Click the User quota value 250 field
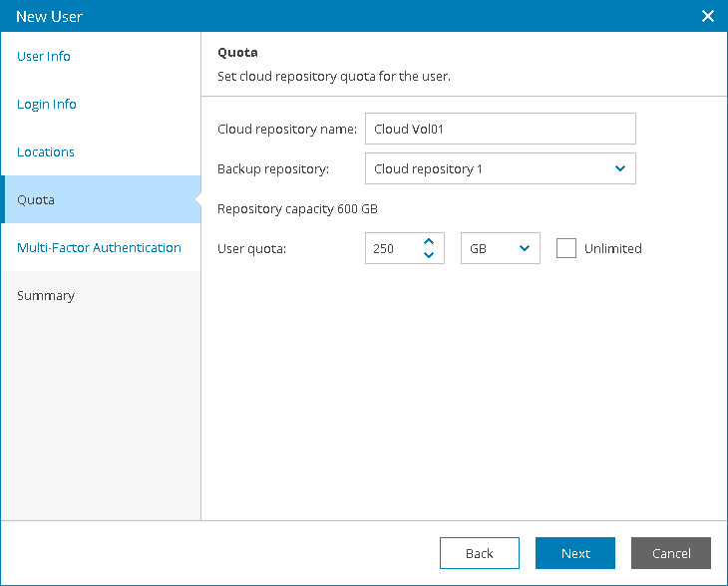Image resolution: width=728 pixels, height=586 pixels. [394, 248]
